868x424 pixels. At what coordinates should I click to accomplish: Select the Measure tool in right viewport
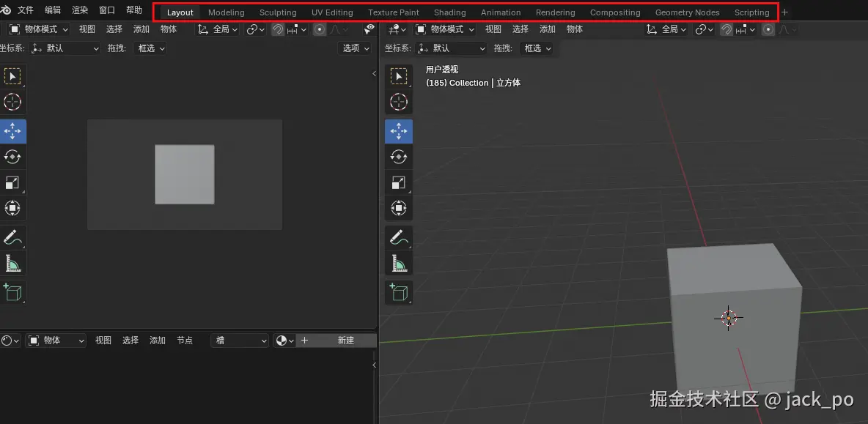click(399, 263)
